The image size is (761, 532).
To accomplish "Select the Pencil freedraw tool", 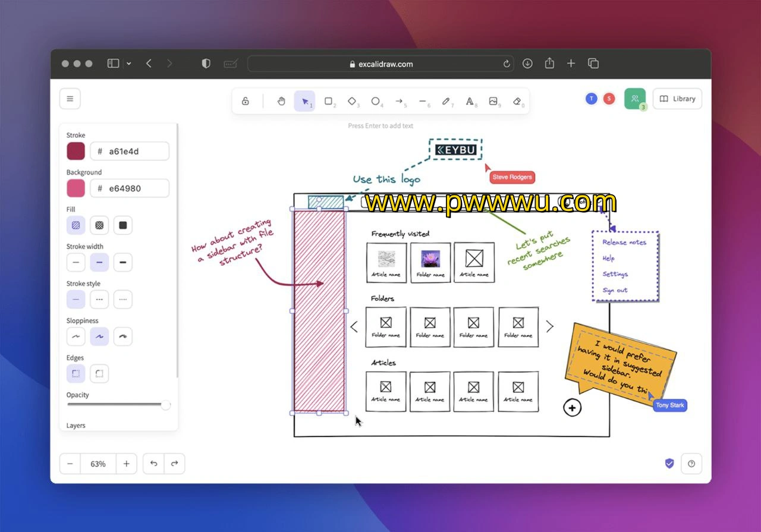I will (x=446, y=102).
